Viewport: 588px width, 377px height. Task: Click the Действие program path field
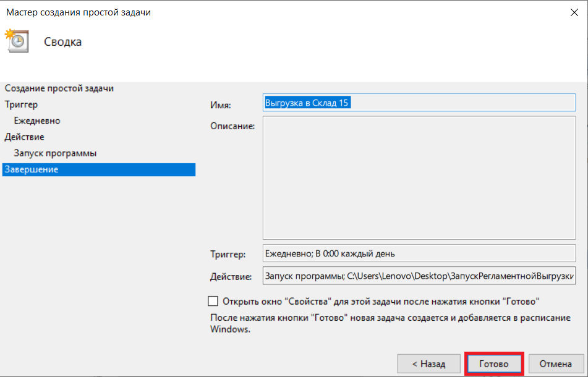[x=419, y=276]
